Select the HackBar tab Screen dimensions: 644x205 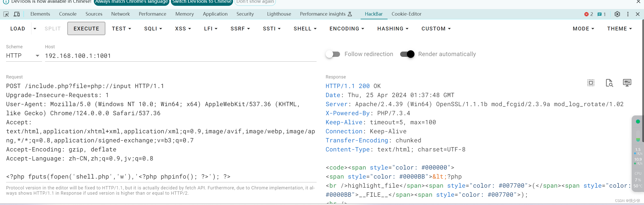pyautogui.click(x=374, y=14)
